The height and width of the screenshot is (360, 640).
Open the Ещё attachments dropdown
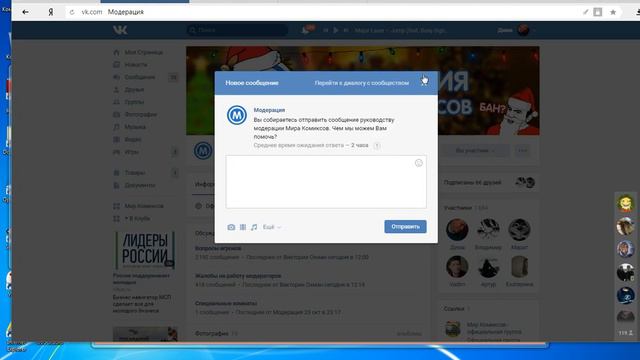pos(272,227)
